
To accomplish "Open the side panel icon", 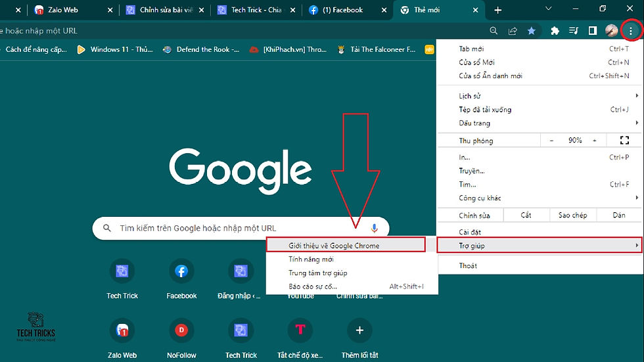I will 592,30.
